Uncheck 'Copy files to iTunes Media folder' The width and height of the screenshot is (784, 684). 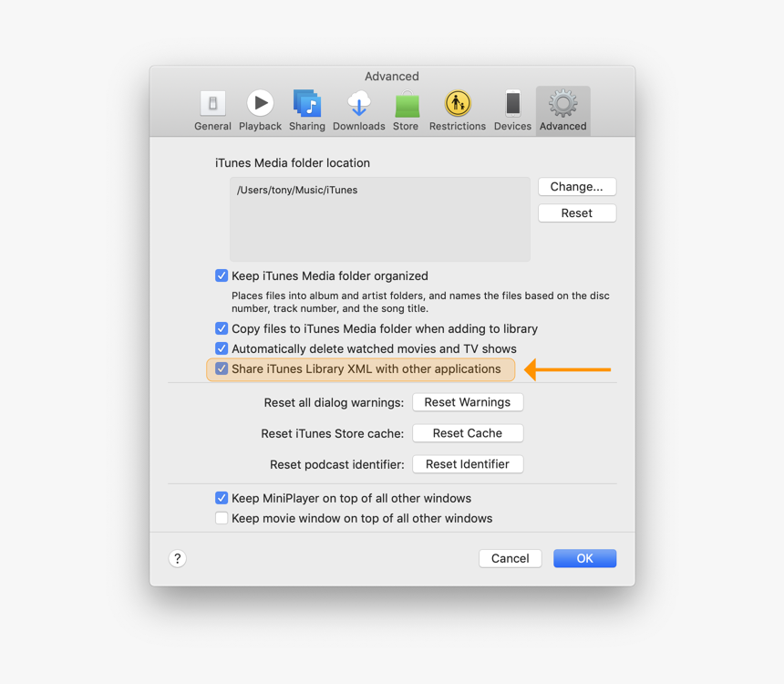222,328
